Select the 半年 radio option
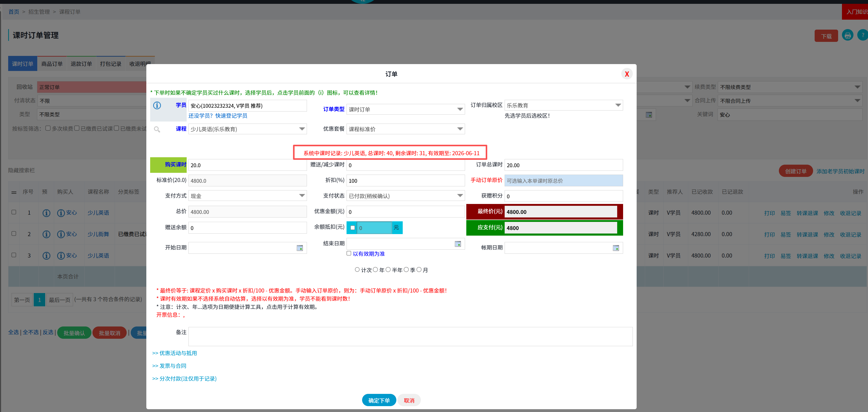The width and height of the screenshot is (868, 412). coord(388,270)
